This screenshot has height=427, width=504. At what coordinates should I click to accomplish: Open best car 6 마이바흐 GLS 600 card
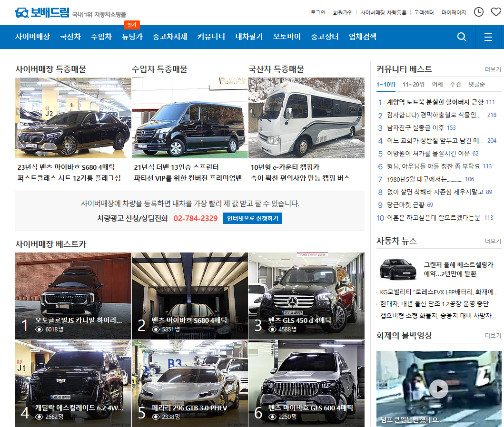pyautogui.click(x=306, y=384)
